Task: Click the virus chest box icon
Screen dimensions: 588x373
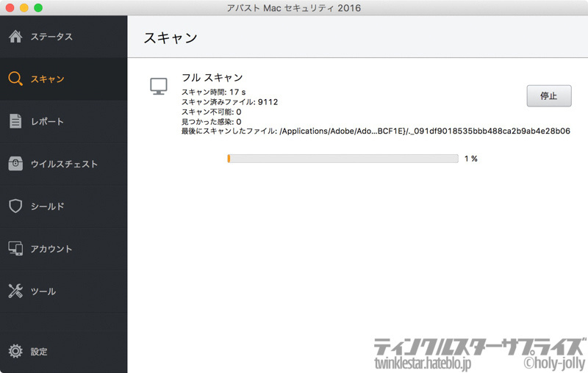Action: coord(15,163)
